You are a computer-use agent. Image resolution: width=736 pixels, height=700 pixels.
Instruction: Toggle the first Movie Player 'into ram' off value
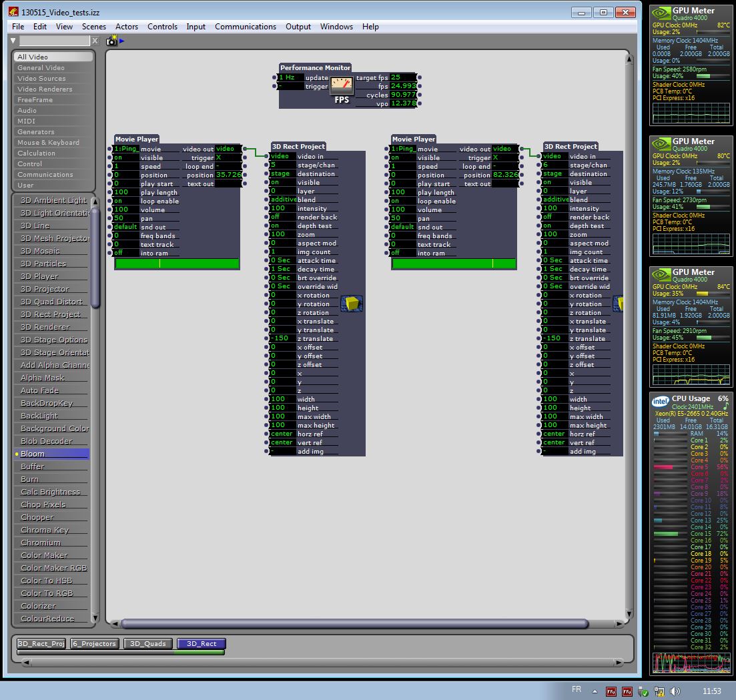pos(126,253)
